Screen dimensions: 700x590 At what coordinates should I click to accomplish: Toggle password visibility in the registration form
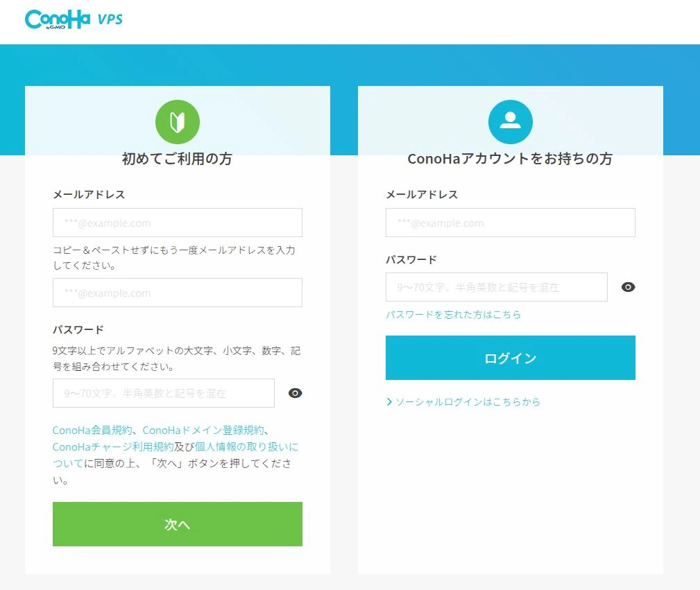(x=295, y=393)
